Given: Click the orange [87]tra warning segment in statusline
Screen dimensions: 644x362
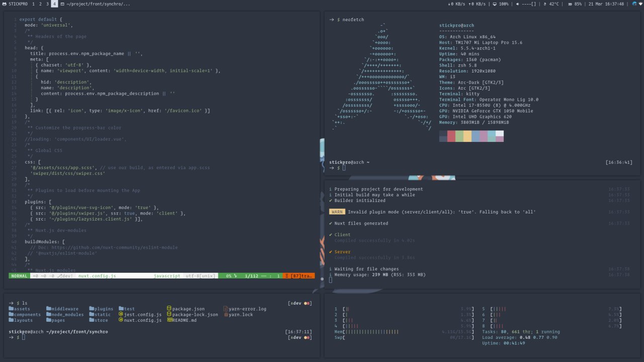Looking at the screenshot, I should tap(299, 276).
